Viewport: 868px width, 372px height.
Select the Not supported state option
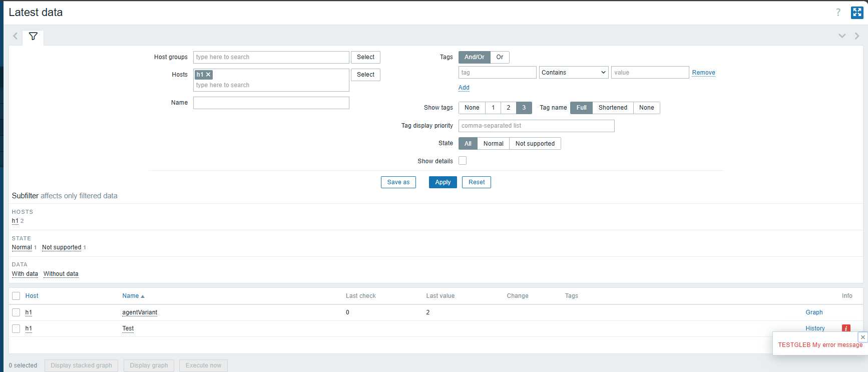(535, 144)
